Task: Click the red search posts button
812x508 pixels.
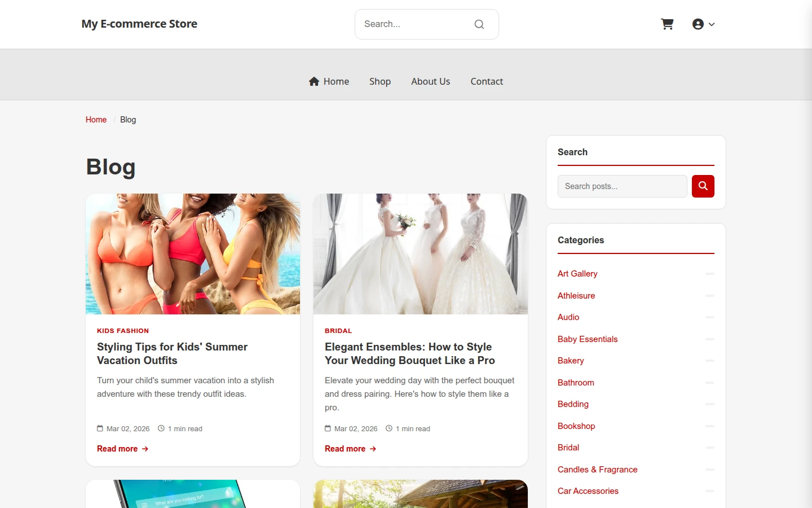Action: click(x=703, y=186)
